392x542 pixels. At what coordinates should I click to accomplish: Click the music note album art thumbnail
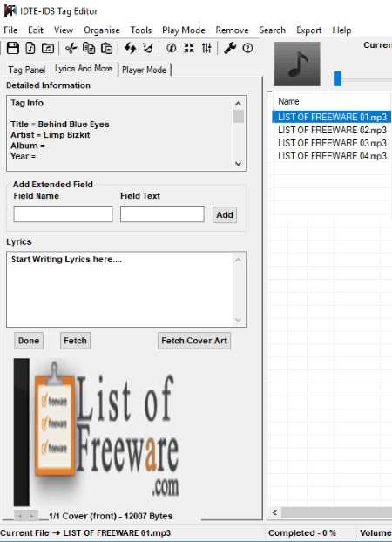[x=297, y=64]
